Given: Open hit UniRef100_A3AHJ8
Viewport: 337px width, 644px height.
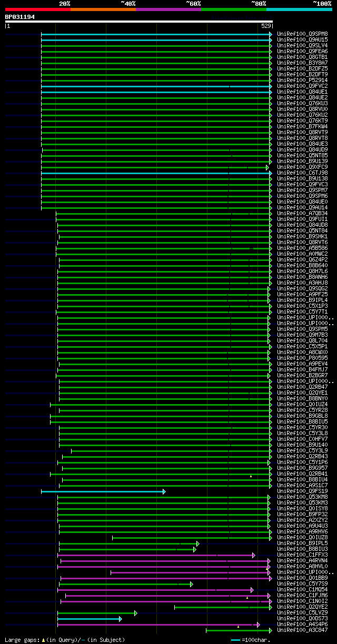Looking at the screenshot, I should (302, 283).
